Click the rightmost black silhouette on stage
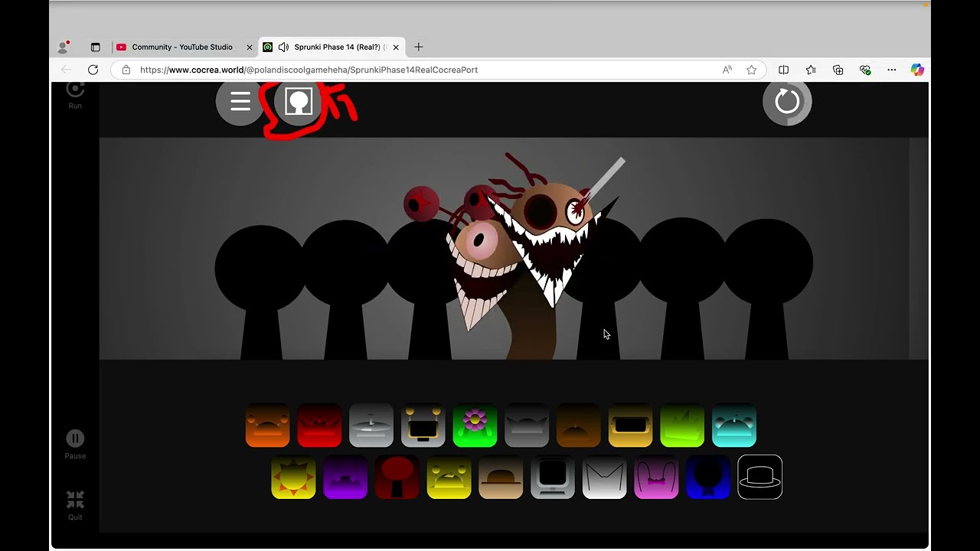This screenshot has width=980, height=551. [x=768, y=289]
